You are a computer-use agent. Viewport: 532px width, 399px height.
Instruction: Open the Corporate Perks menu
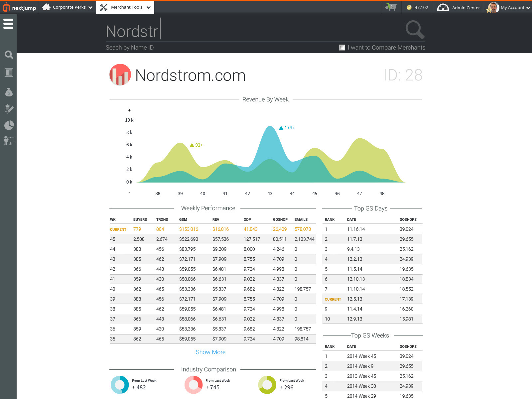tap(67, 7)
